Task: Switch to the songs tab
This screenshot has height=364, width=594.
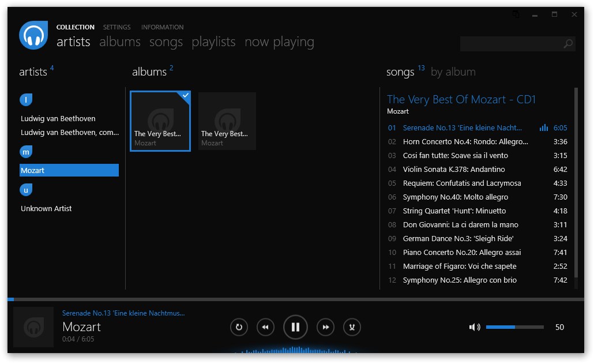Action: coord(166,42)
